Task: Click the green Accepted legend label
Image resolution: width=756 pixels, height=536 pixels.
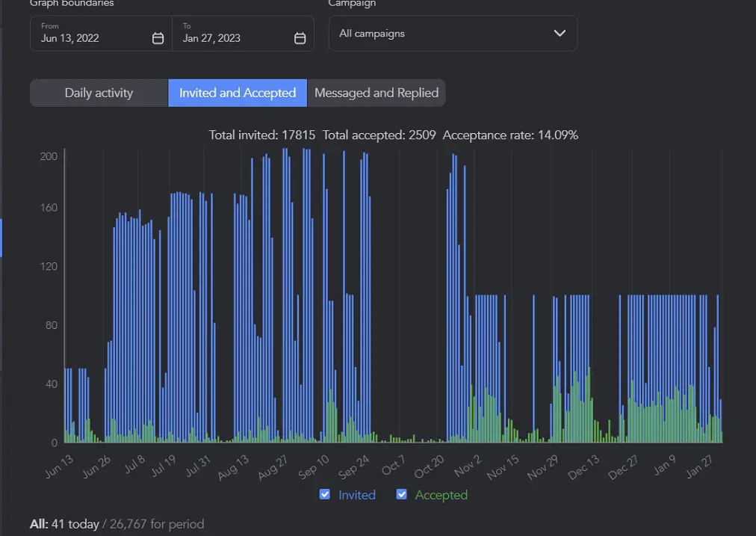Action: [x=441, y=495]
